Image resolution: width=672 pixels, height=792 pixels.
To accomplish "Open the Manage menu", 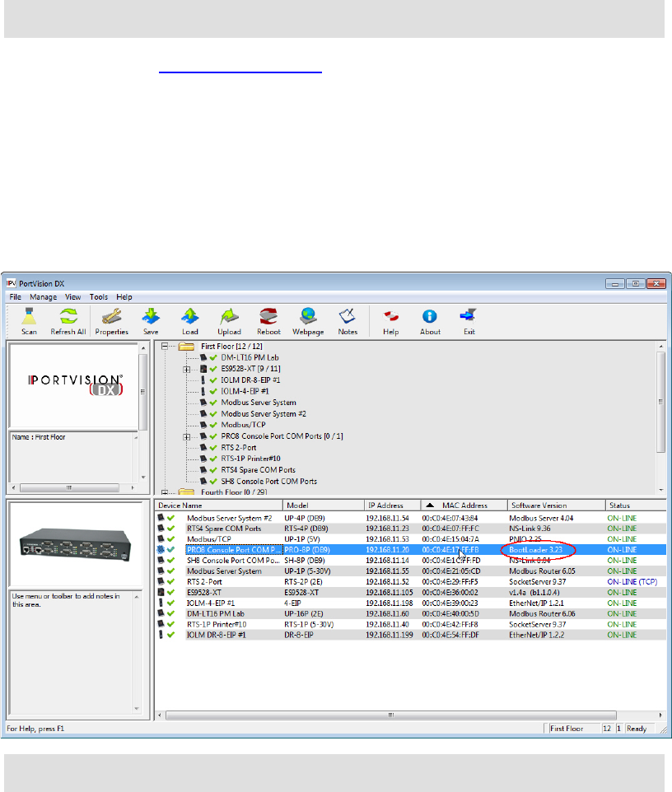I will 43,297.
